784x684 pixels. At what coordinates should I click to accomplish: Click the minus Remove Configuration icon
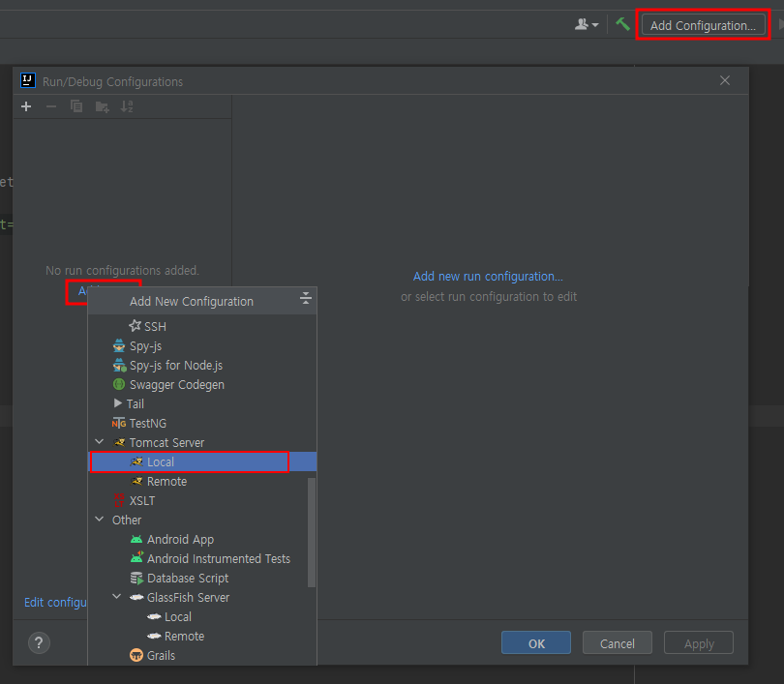coord(51,106)
